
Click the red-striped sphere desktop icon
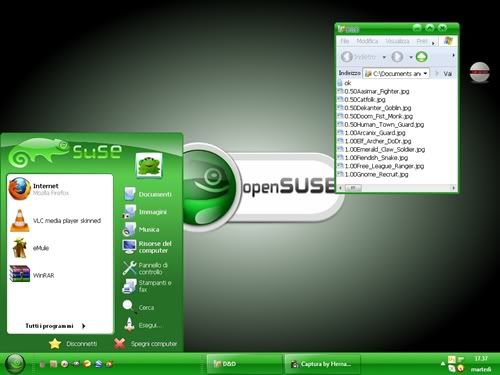480,72
